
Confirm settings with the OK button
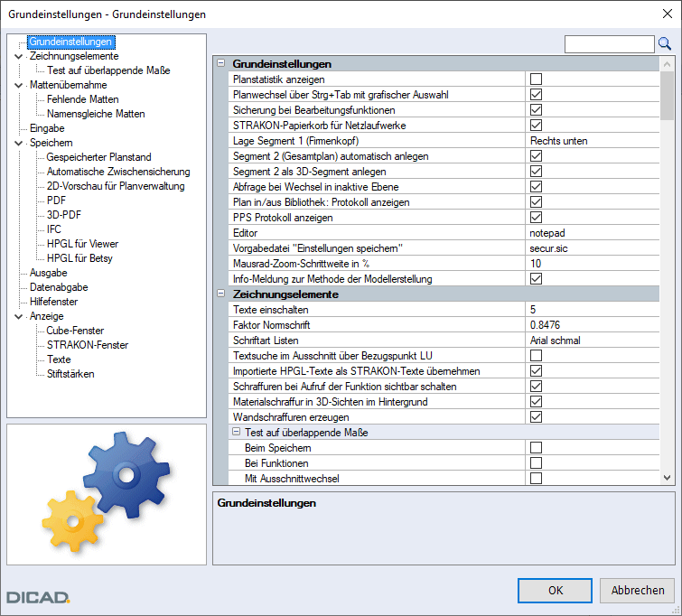(x=555, y=591)
